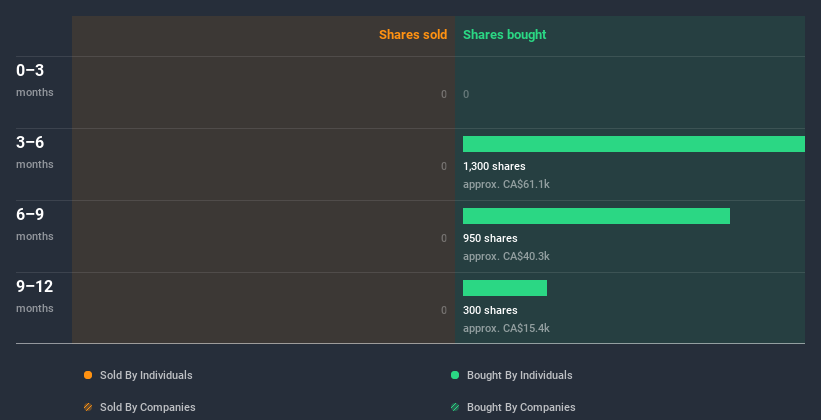Click the 6–9 months green bar
The image size is (821, 420).
[x=596, y=216]
